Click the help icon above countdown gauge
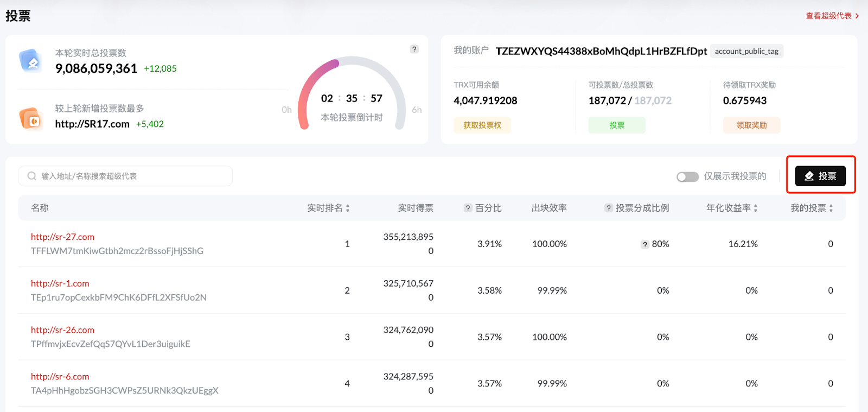Screen dimensions: 868x412 (x=414, y=49)
